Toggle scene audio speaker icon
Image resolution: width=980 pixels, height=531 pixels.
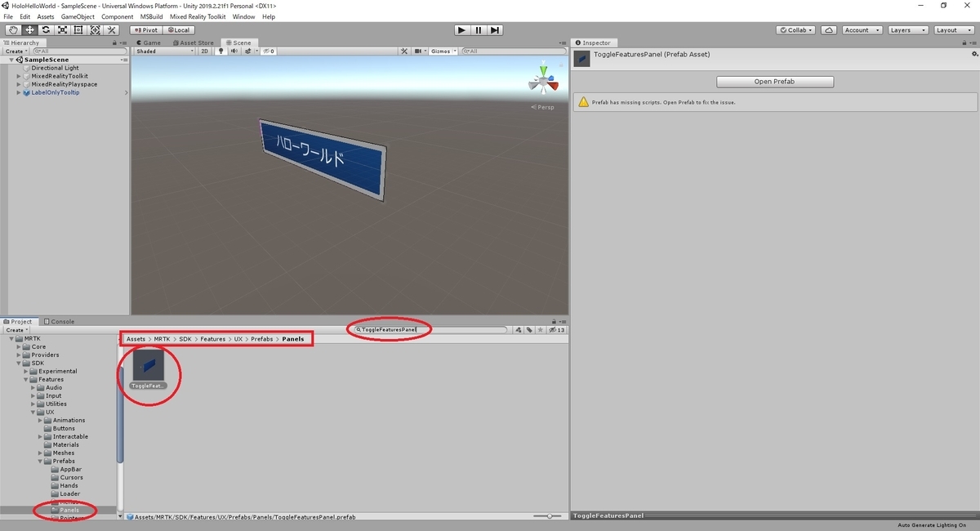click(234, 51)
